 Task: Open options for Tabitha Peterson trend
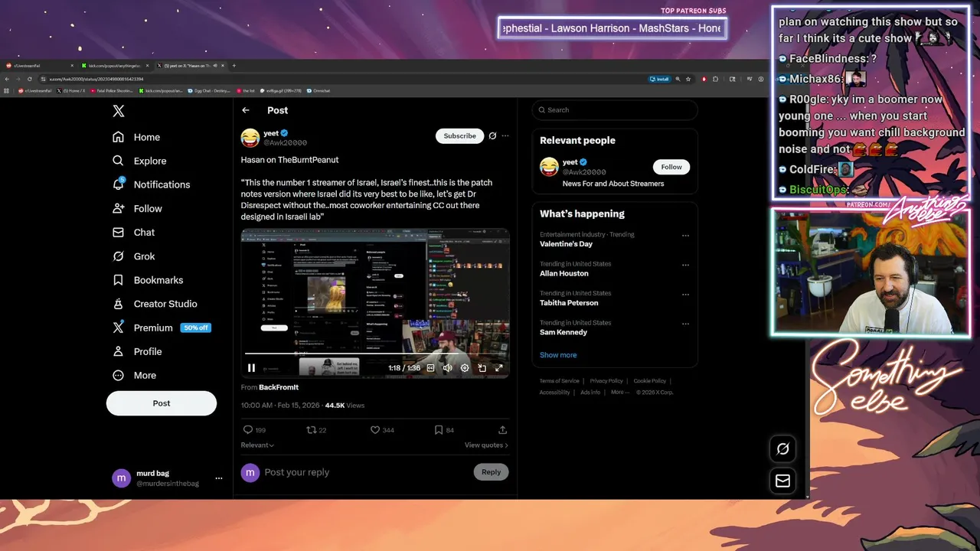click(685, 294)
